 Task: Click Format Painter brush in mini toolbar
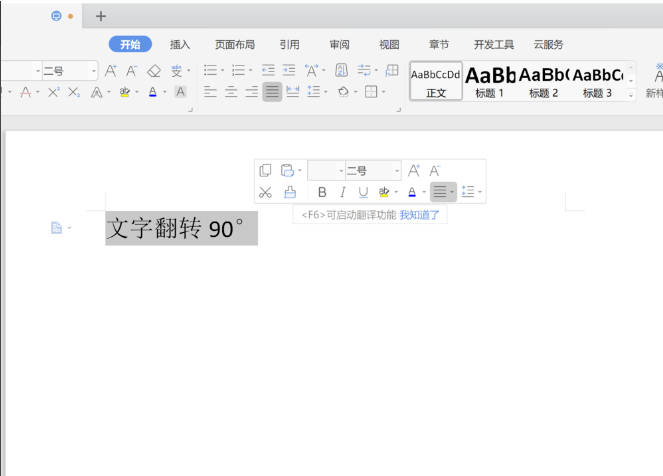[x=290, y=192]
